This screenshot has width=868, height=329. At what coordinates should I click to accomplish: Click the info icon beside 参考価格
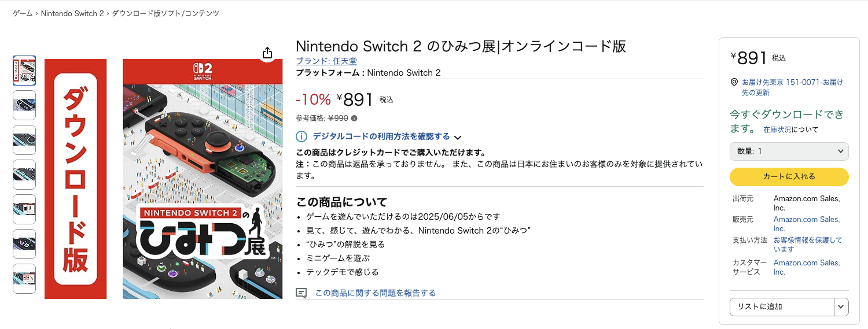[x=354, y=118]
